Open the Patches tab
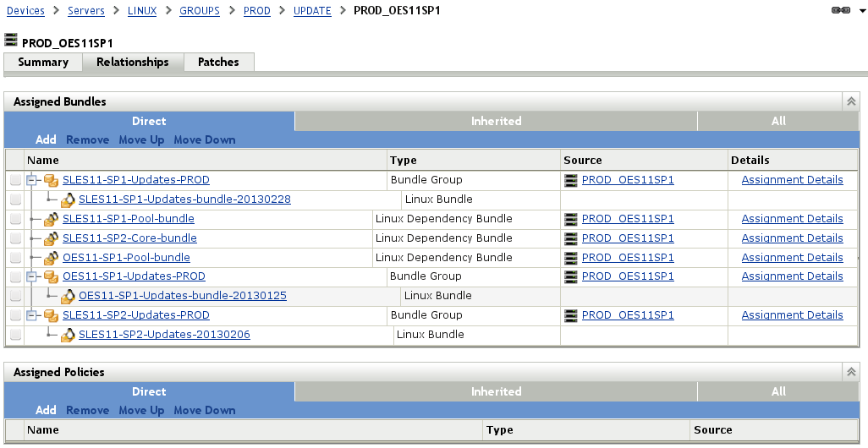This screenshot has height=448, width=868. (x=218, y=62)
